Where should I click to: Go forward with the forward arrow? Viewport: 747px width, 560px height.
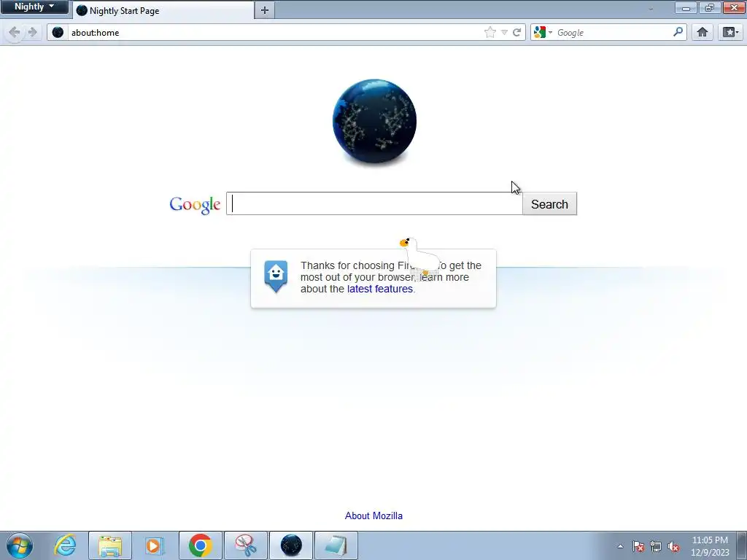(32, 32)
